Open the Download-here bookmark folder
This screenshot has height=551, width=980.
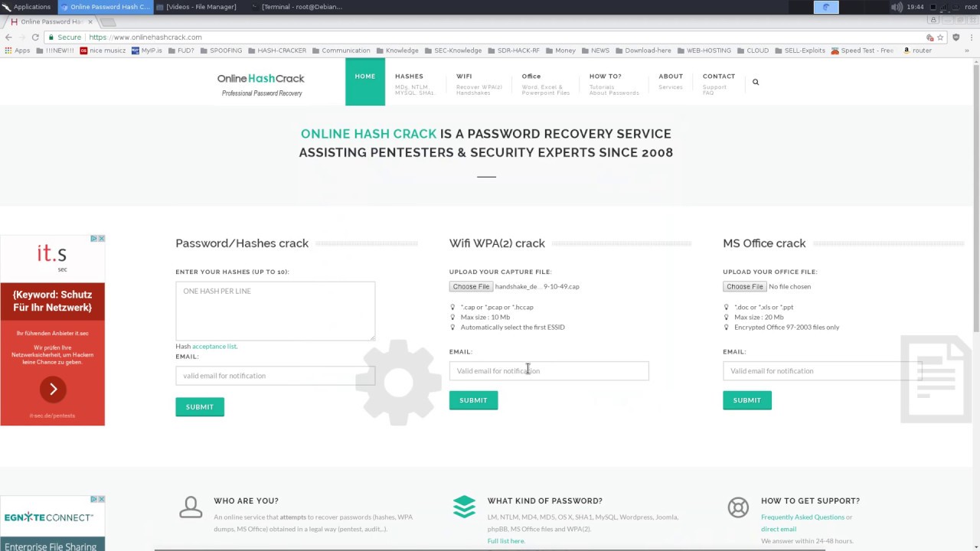point(643,51)
